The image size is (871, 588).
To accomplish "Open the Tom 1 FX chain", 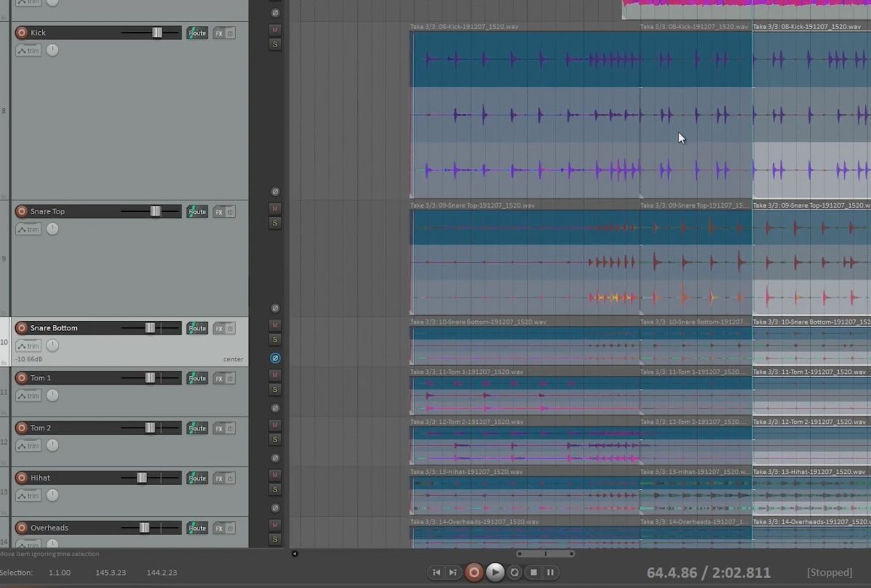I will 218,378.
